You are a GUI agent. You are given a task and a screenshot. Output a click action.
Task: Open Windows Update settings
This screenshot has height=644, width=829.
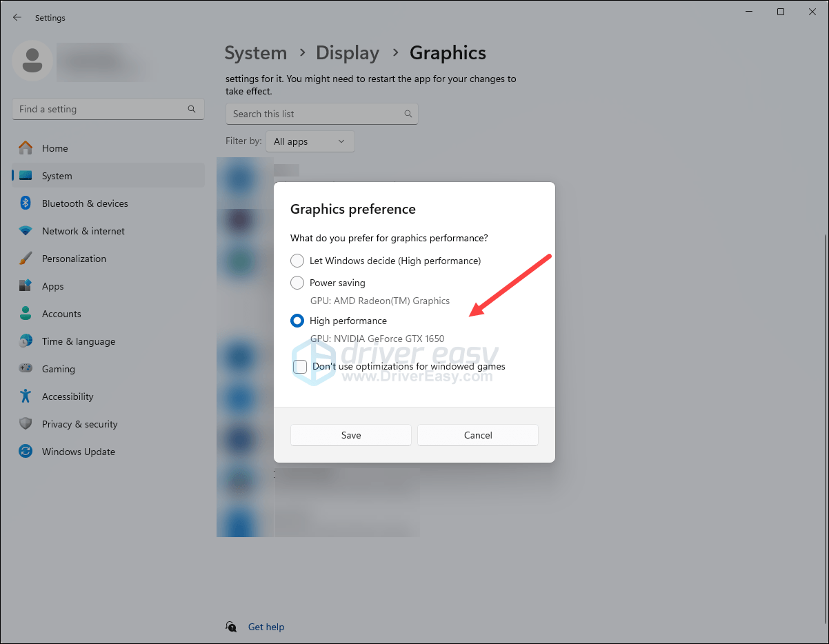point(78,451)
